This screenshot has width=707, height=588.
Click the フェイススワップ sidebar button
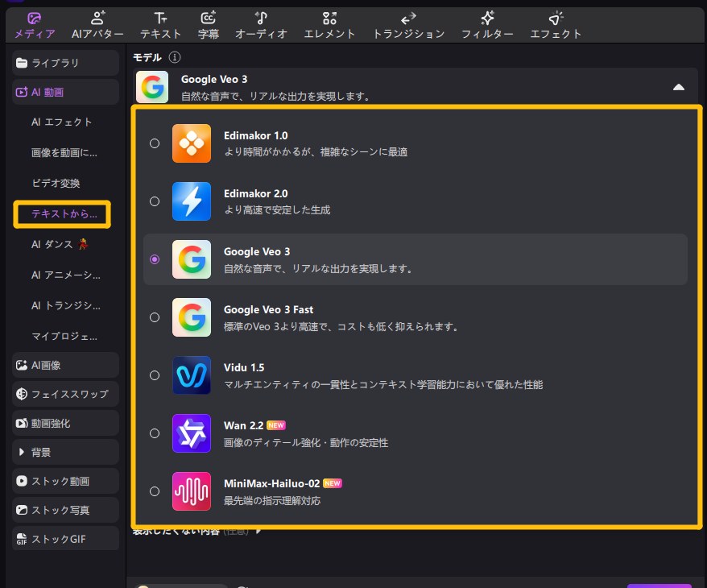pyautogui.click(x=66, y=395)
